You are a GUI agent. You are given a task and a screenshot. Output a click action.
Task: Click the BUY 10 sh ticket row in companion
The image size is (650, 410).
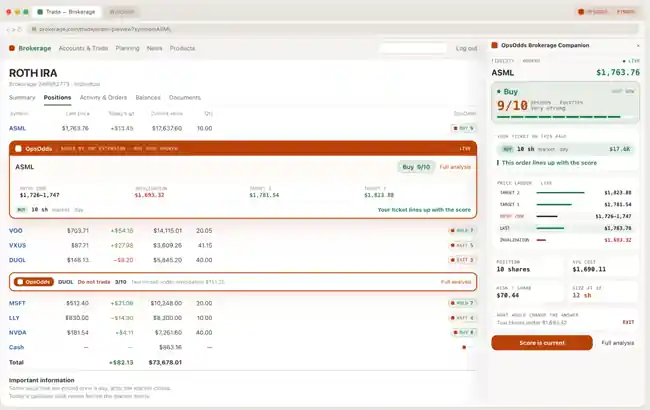click(565, 149)
